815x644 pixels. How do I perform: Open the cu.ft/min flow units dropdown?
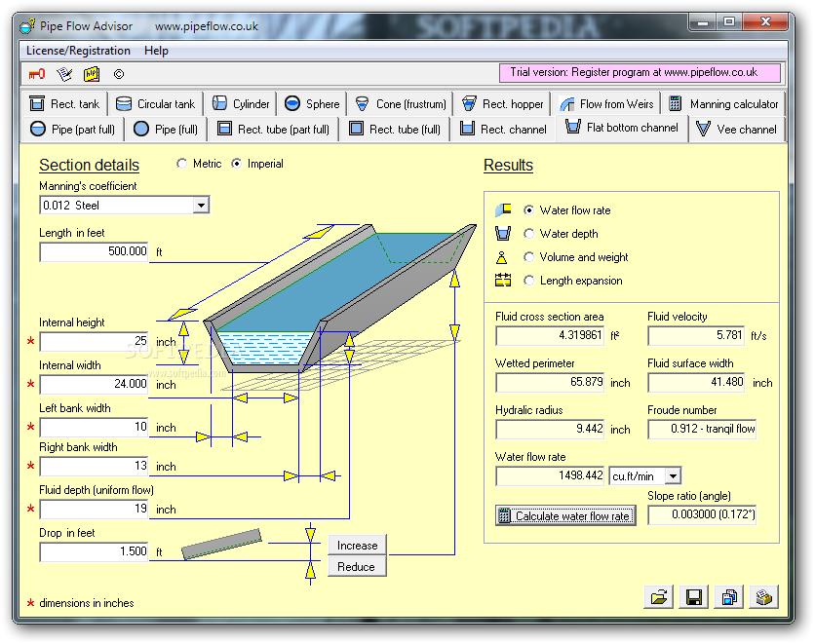pos(673,475)
